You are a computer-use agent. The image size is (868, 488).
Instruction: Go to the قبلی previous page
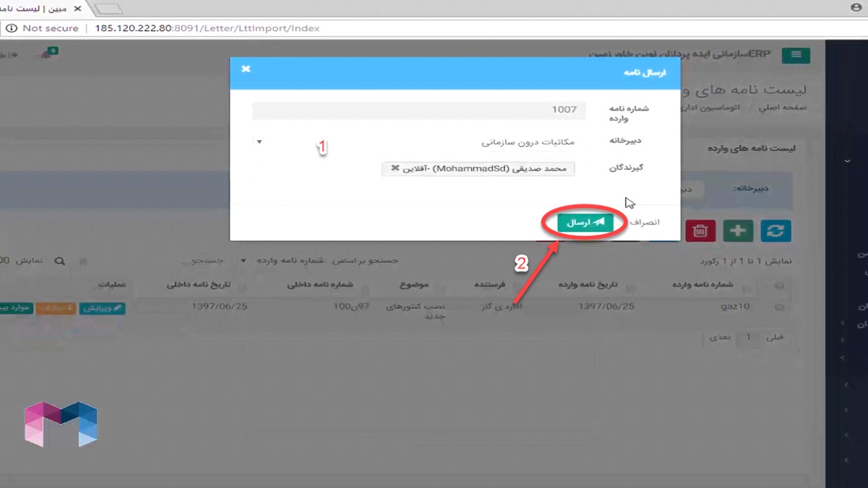pos(775,338)
